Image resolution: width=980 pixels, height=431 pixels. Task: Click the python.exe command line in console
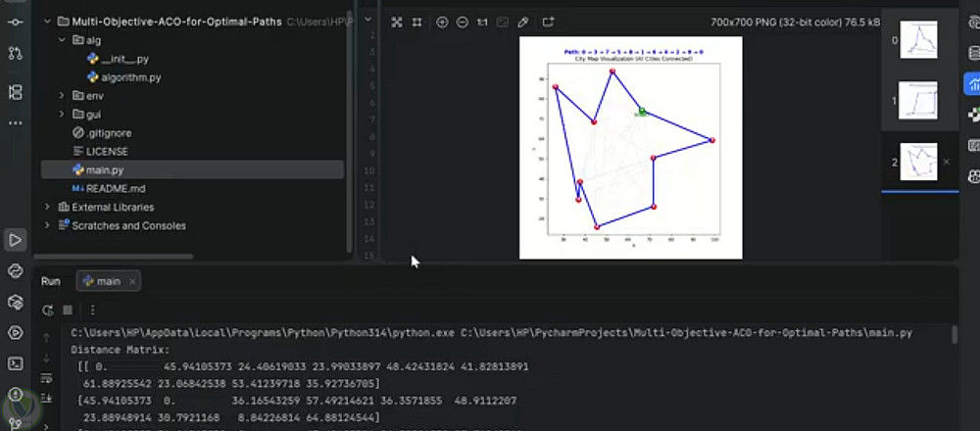coord(492,333)
